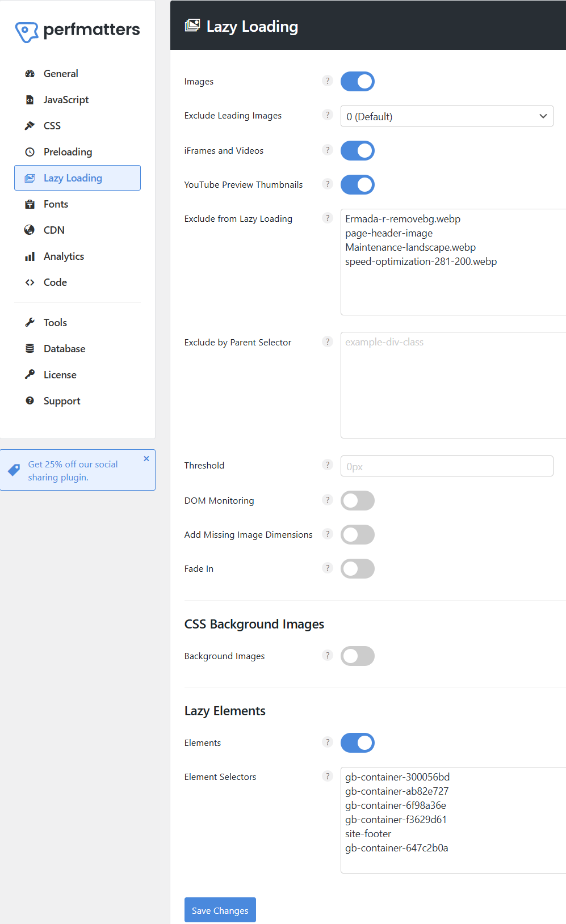Viewport: 566px width, 924px height.
Task: Select the Fonts tab
Action: click(77, 204)
